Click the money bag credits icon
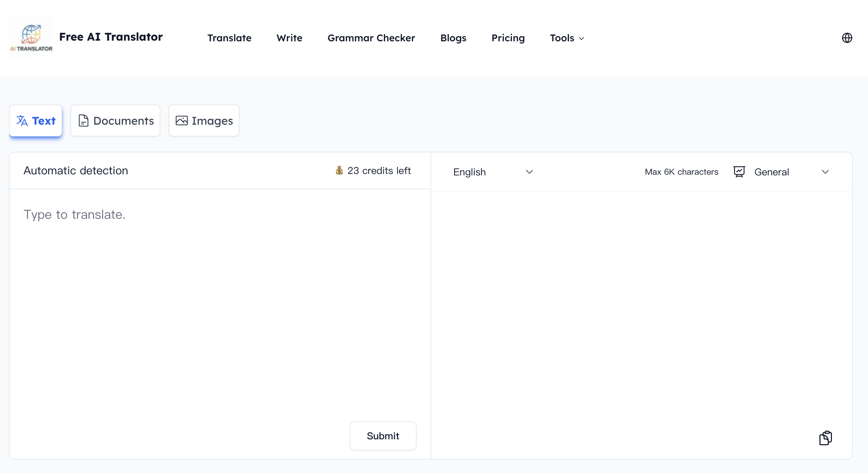This screenshot has width=868, height=473. click(339, 171)
